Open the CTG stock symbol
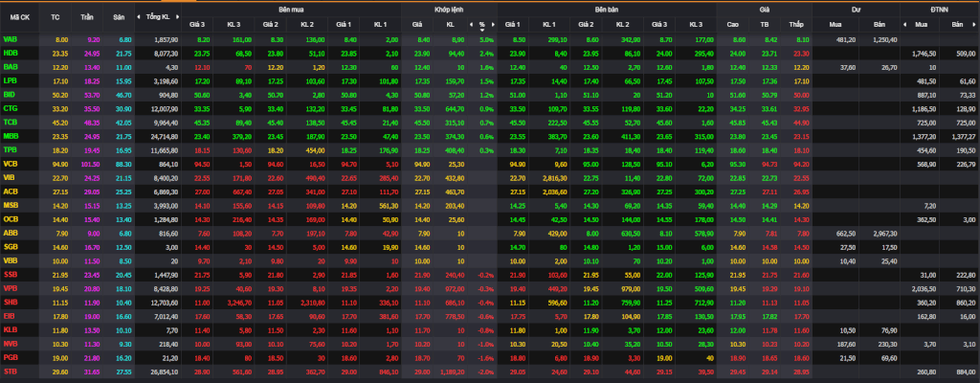980x383 pixels. [10, 108]
